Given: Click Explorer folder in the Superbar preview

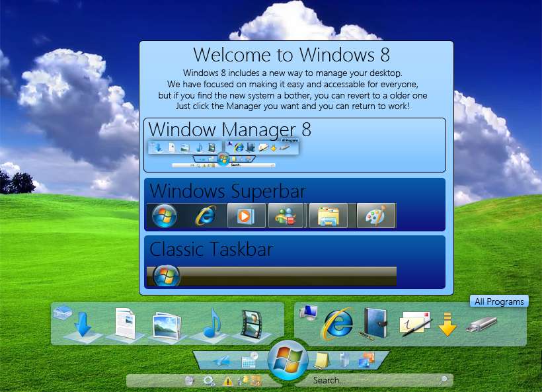Looking at the screenshot, I should (329, 216).
